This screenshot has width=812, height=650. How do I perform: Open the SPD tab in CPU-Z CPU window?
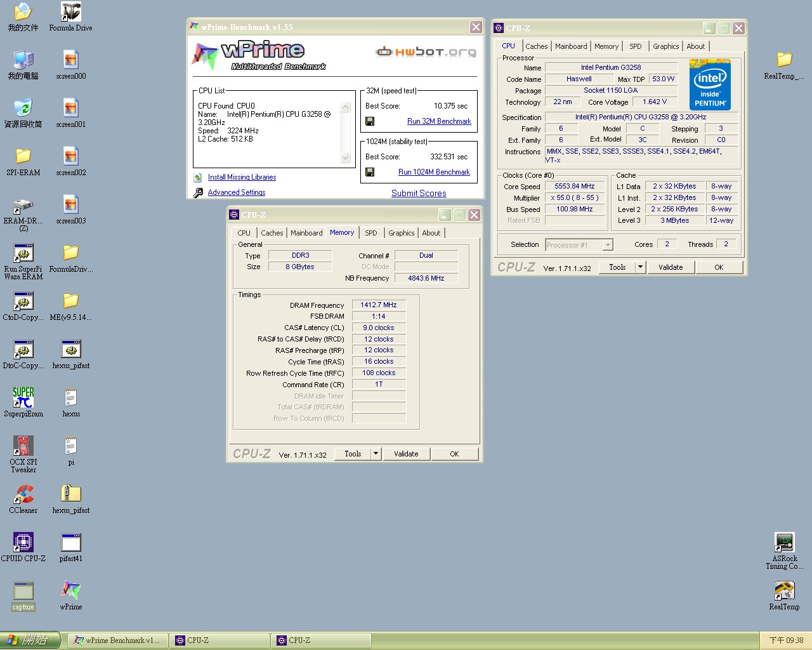pyautogui.click(x=635, y=46)
